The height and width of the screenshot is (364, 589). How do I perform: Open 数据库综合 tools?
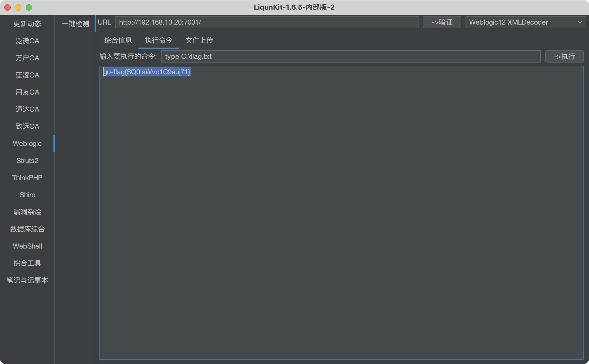pos(27,229)
